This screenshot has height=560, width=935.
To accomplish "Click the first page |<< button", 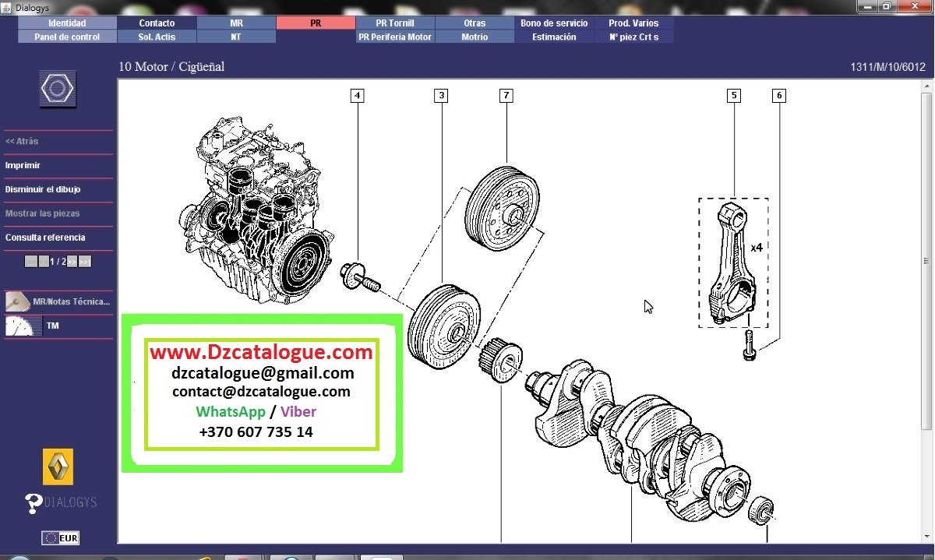I will tap(30, 262).
